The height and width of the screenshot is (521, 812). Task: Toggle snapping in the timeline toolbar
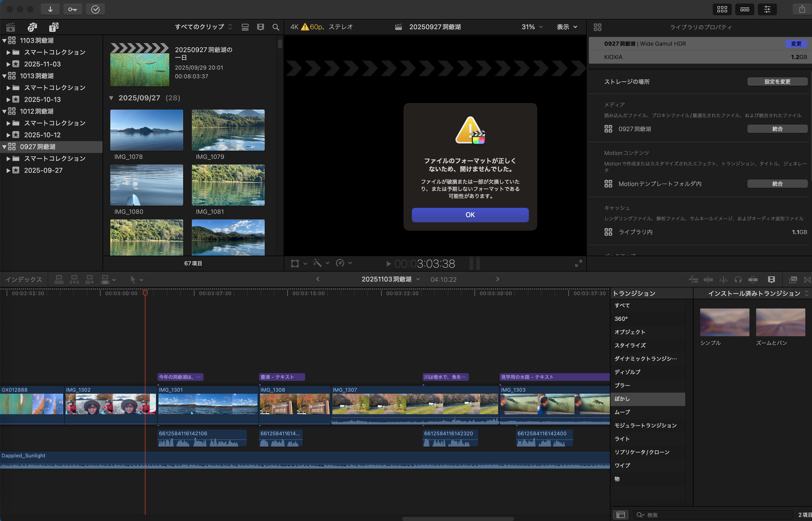[753, 279]
